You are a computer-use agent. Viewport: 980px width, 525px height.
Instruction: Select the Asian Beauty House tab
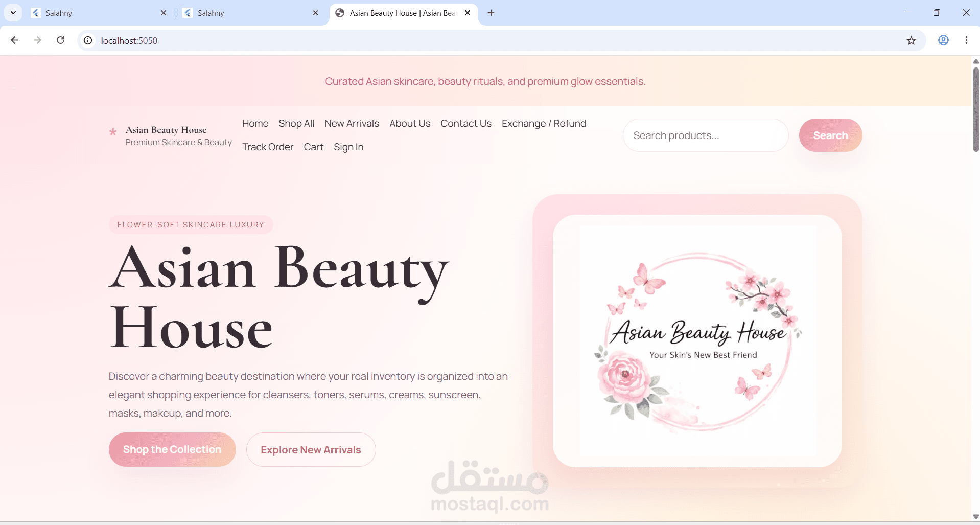[x=404, y=13]
